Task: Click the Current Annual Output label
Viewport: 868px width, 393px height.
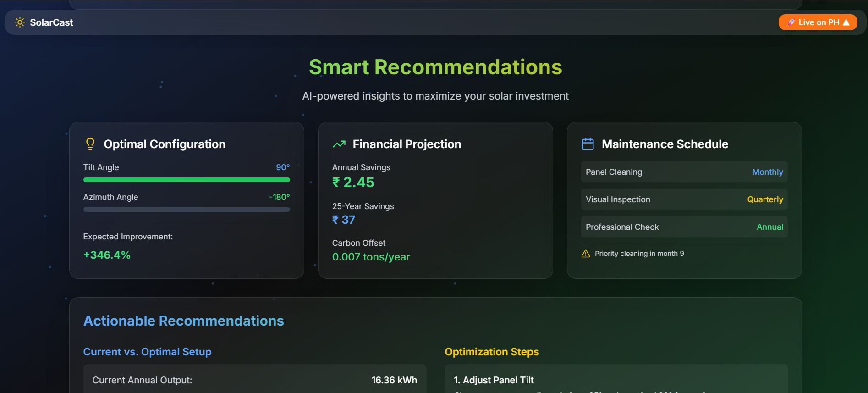Action: click(142, 380)
